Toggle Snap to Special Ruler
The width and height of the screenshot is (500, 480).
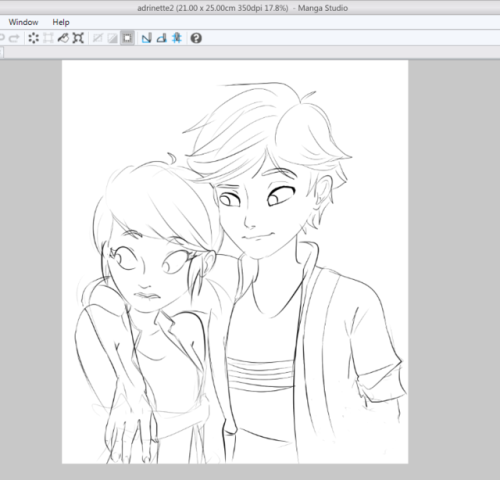(162, 38)
